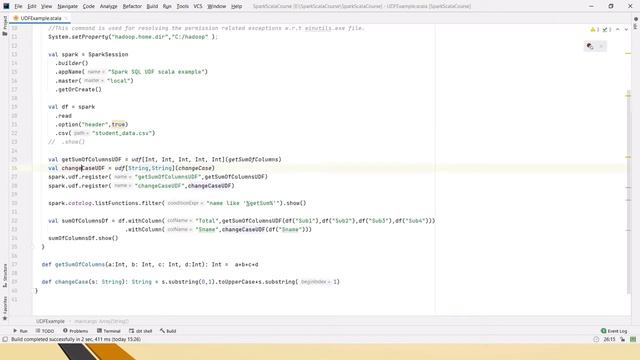Open the Project tool window sidebar

pyautogui.click(x=5, y=26)
